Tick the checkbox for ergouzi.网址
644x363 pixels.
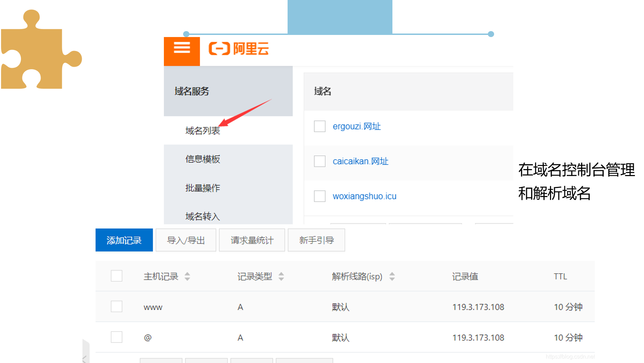320,126
